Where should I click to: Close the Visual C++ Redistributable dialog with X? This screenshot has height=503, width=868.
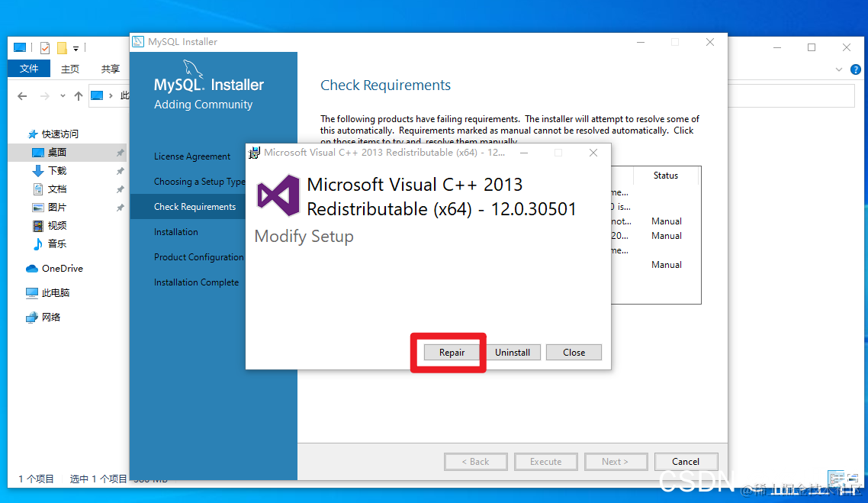click(x=593, y=153)
